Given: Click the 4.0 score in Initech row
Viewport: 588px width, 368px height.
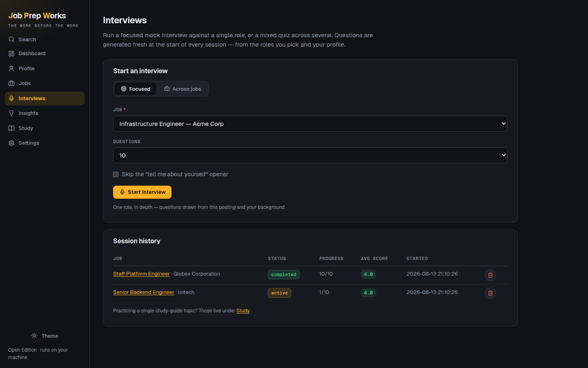Looking at the screenshot, I should pyautogui.click(x=368, y=293).
